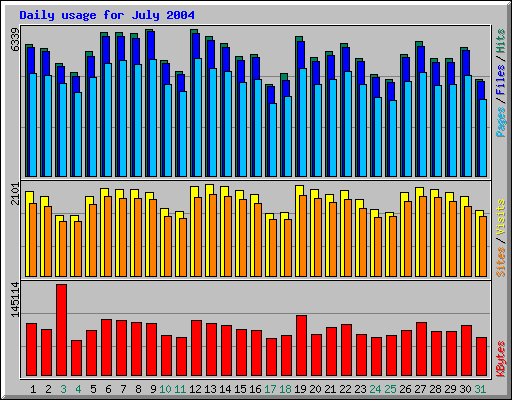Click the 6339 axis value
This screenshot has width=512, height=400.
click(x=15, y=39)
